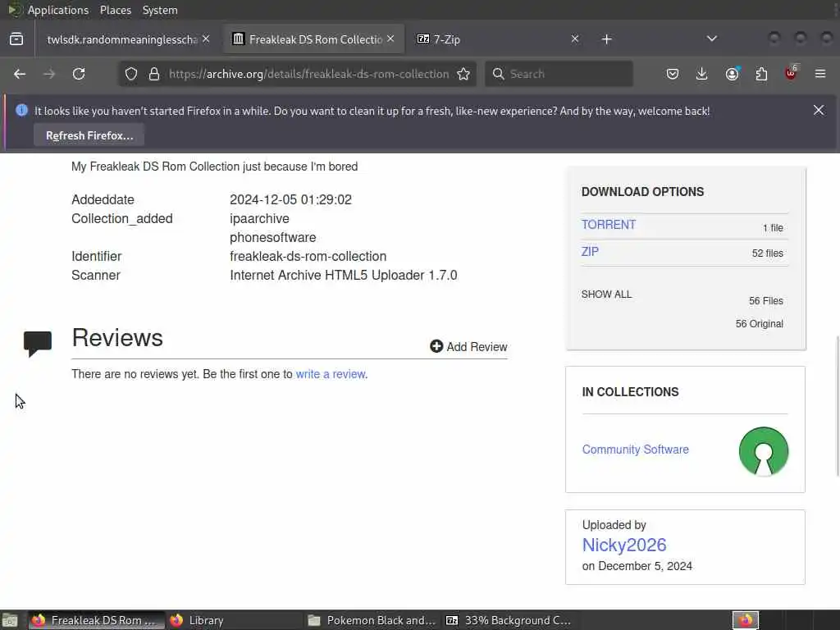Open the Places menu
The height and width of the screenshot is (630, 840).
[x=116, y=10]
